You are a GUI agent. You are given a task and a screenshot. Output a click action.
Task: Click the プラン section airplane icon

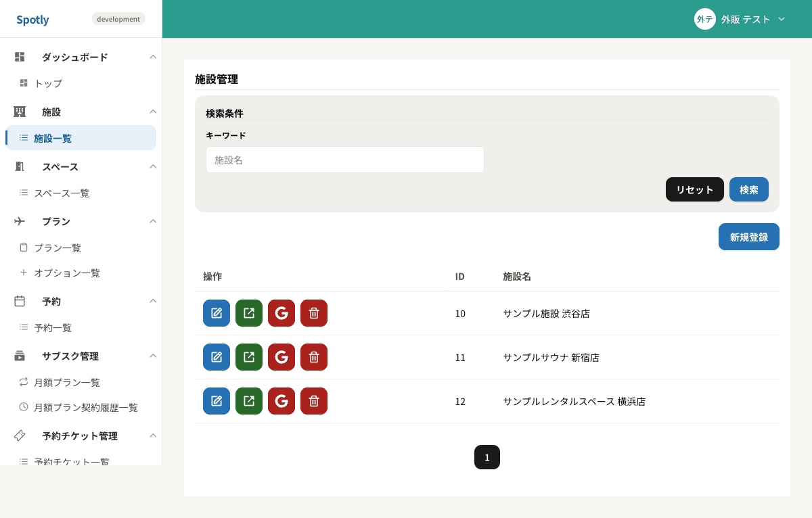coord(20,221)
